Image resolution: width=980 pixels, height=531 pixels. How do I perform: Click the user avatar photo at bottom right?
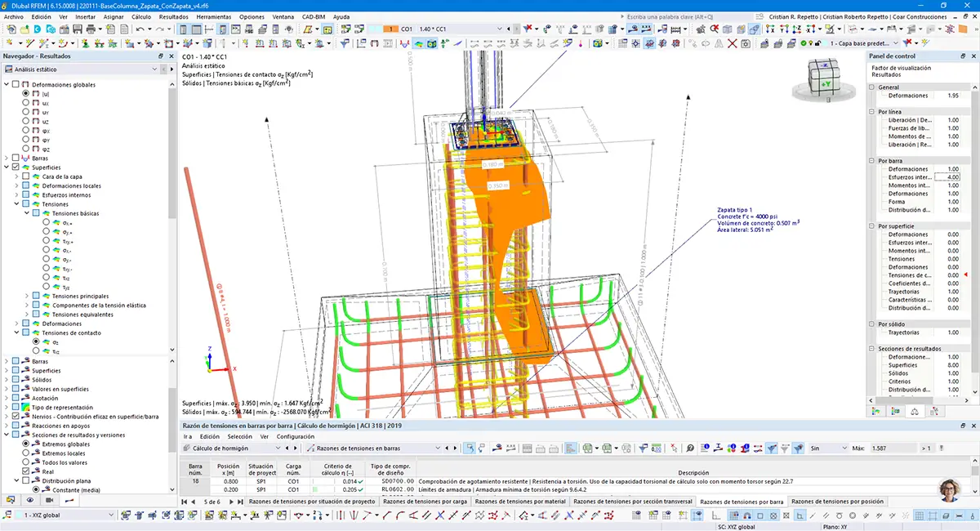point(951,490)
